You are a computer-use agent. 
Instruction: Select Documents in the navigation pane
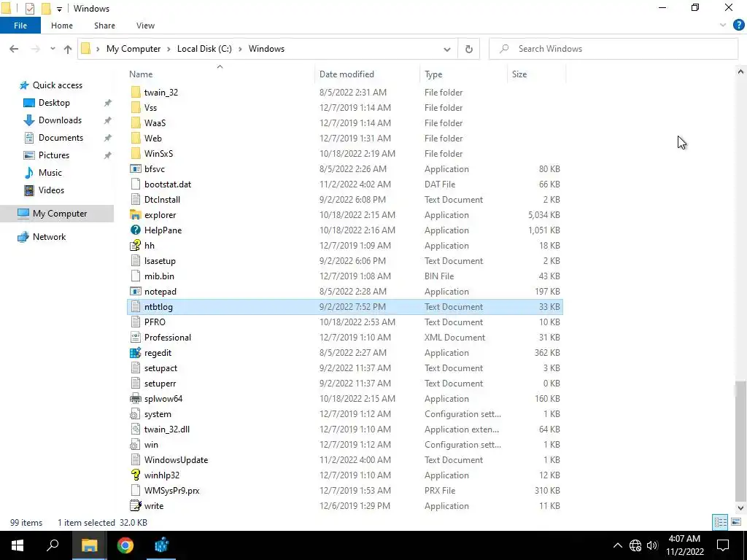[61, 138]
